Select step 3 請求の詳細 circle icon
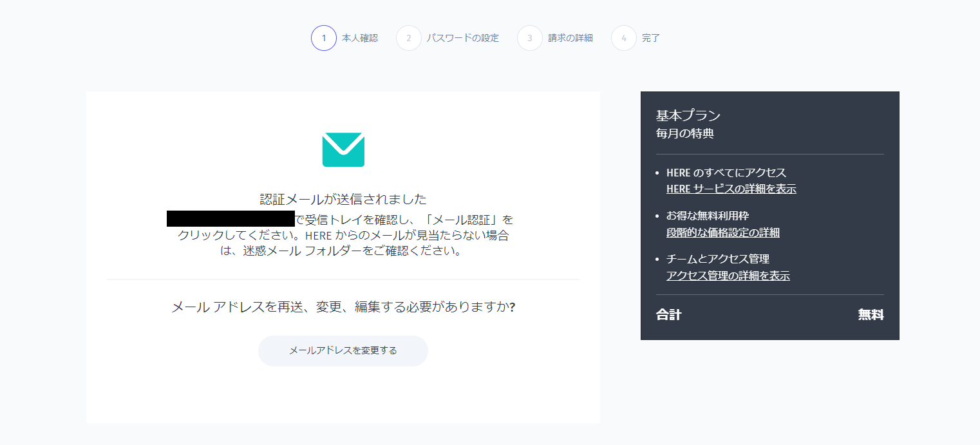Image resolution: width=980 pixels, height=445 pixels. click(529, 38)
